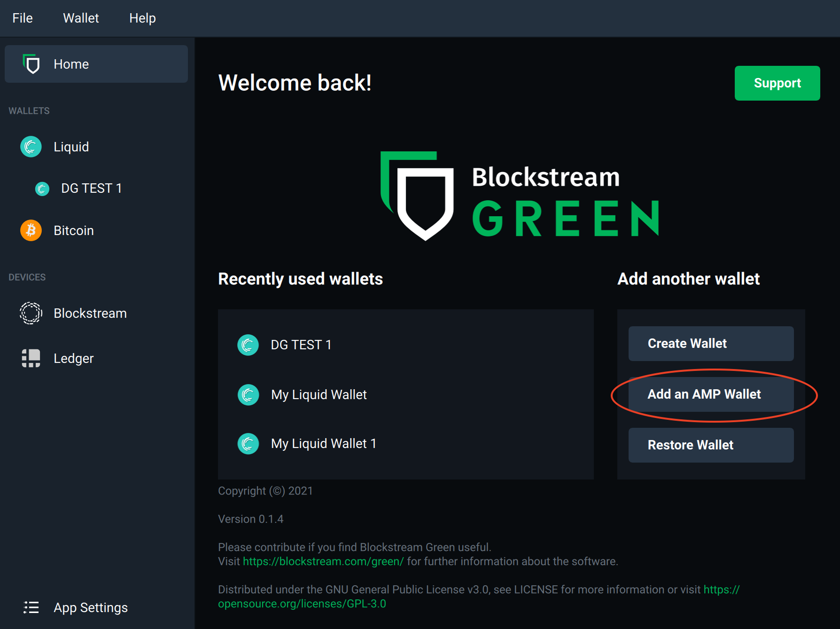This screenshot has width=840, height=629.
Task: Open My Liquid Wallet 1 from recent list
Action: (x=324, y=444)
